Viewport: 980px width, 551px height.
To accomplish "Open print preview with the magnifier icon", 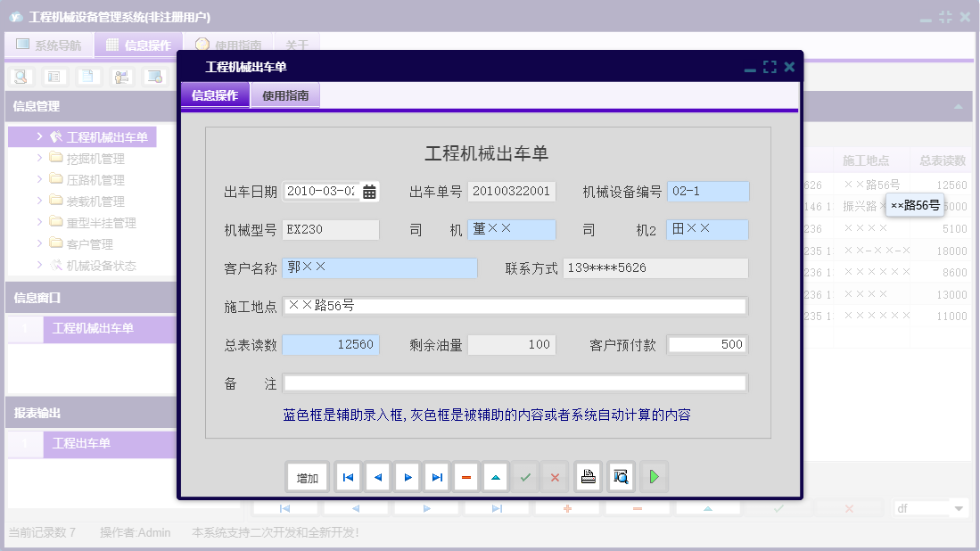I will pos(620,476).
